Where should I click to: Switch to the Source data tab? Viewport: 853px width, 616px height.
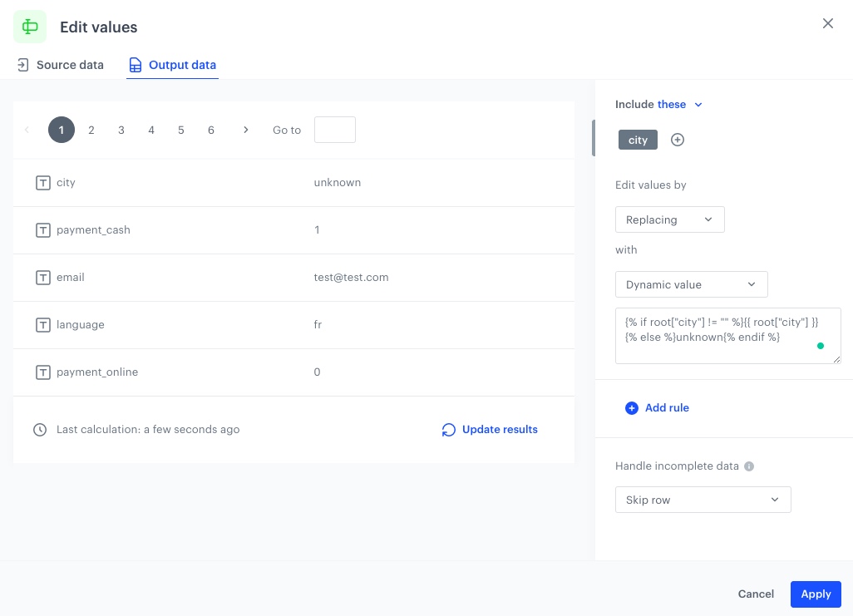pyautogui.click(x=61, y=65)
